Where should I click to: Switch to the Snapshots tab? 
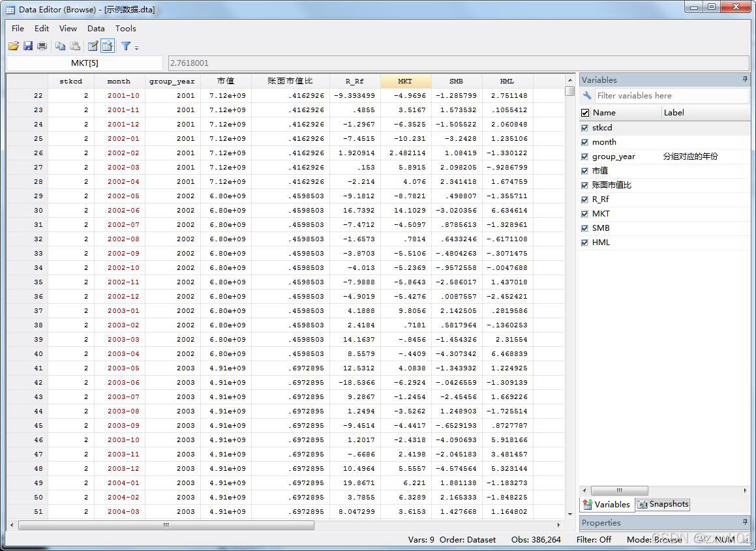[x=663, y=504]
